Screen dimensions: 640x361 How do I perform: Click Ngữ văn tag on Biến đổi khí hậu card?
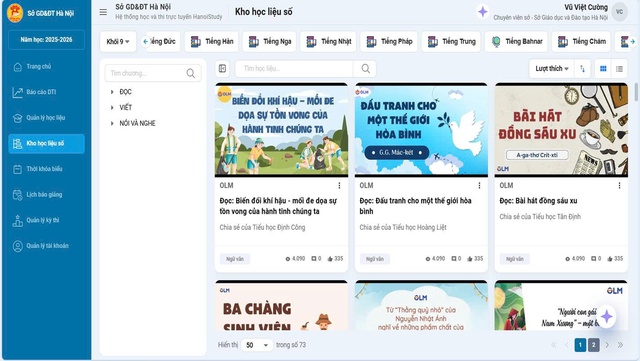tap(235, 259)
